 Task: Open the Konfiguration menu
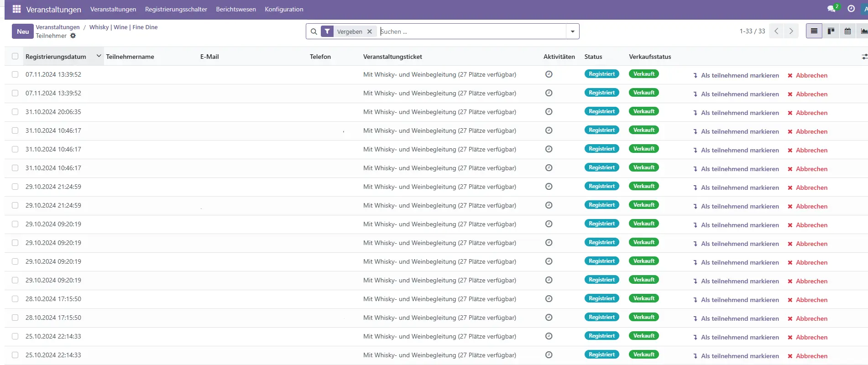284,9
